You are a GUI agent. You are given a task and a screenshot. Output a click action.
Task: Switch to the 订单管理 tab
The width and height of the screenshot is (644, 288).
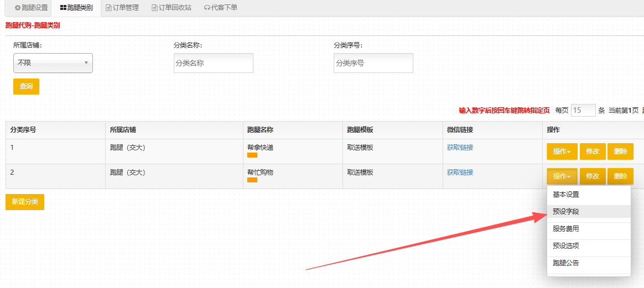pos(122,8)
